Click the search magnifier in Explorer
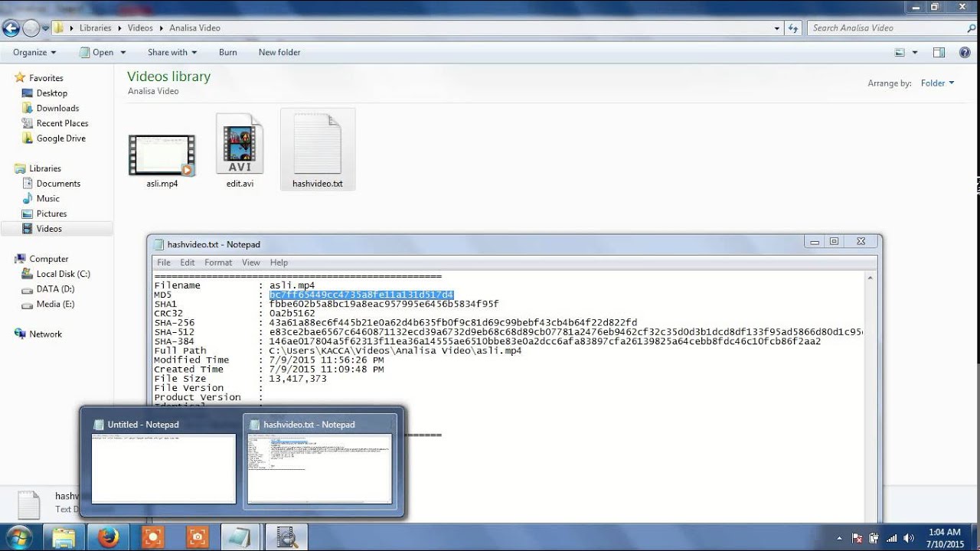Viewport: 980px width, 551px height. click(x=972, y=28)
